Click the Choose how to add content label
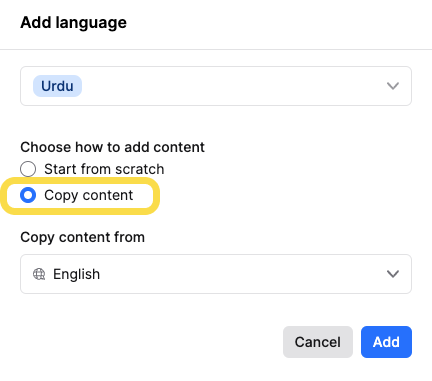The height and width of the screenshot is (381, 432). pyautogui.click(x=112, y=147)
